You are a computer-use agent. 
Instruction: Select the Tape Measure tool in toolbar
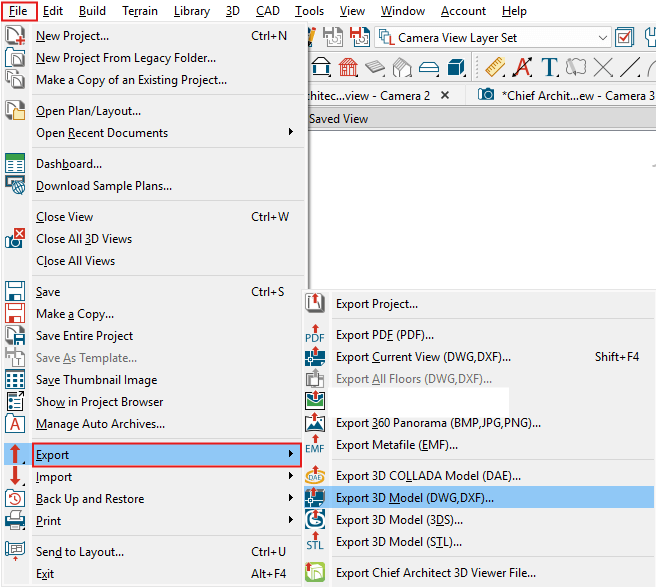495,67
